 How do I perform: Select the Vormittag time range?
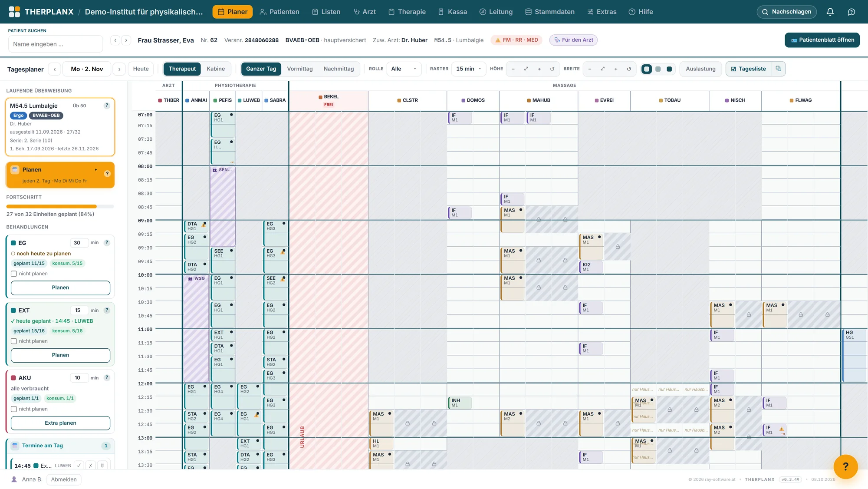pyautogui.click(x=300, y=69)
